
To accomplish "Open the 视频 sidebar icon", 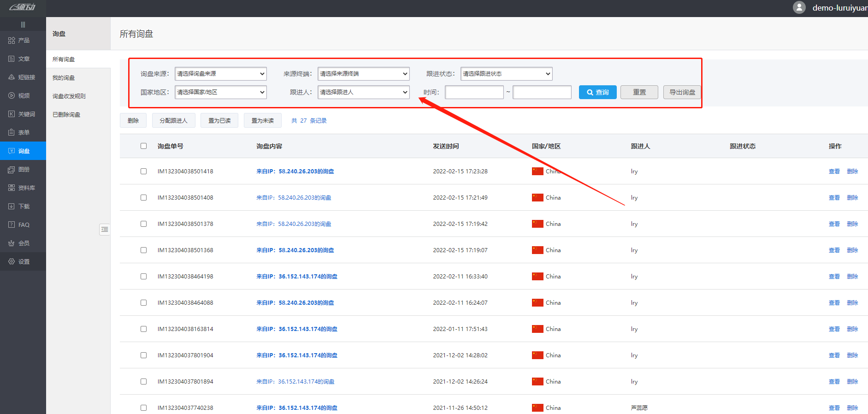I will 12,96.
